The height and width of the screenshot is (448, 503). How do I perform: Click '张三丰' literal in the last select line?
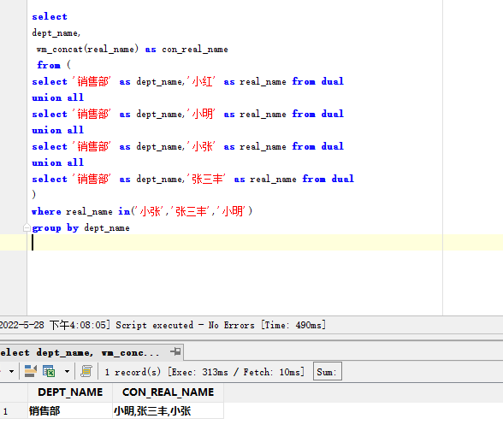point(207,179)
